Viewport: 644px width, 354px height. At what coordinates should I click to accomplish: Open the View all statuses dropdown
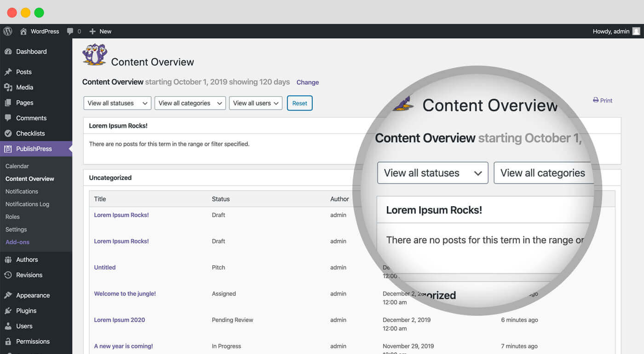[117, 103]
